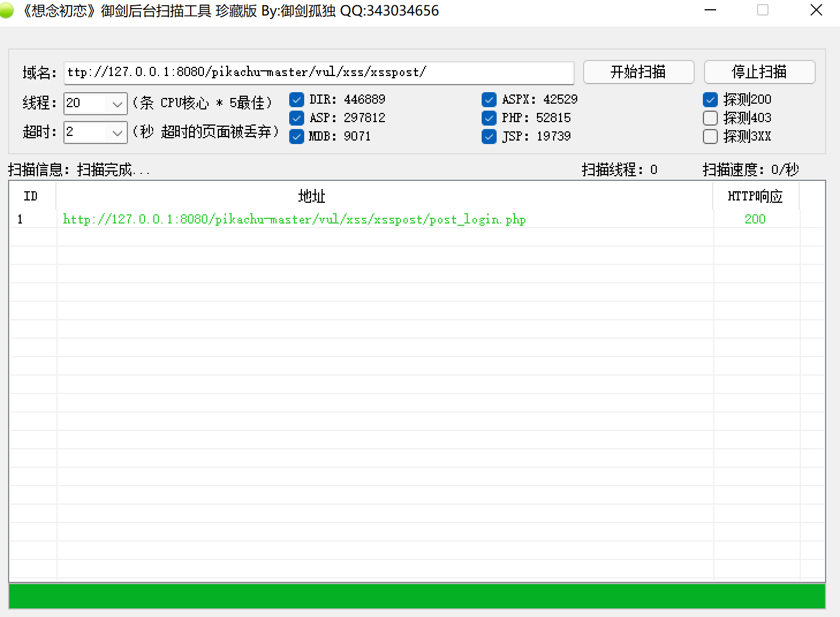Stop the scan with 停止扫描 button
840x617 pixels.
coord(759,72)
